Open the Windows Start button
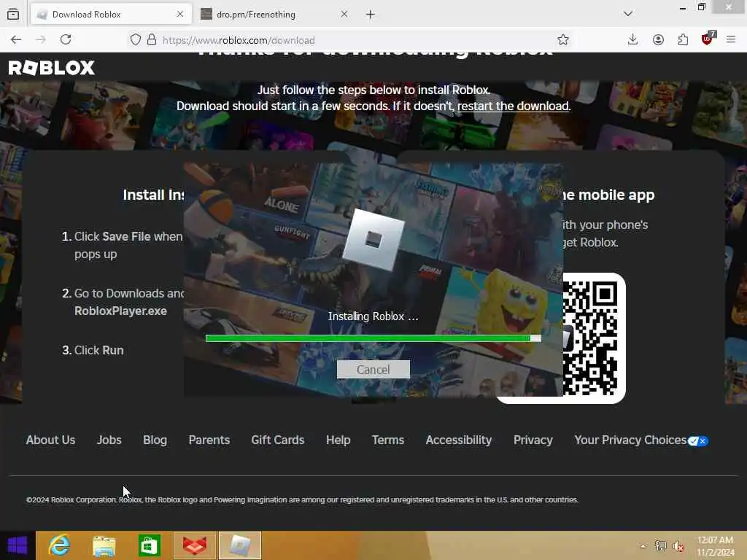This screenshot has width=747, height=560. point(18,545)
